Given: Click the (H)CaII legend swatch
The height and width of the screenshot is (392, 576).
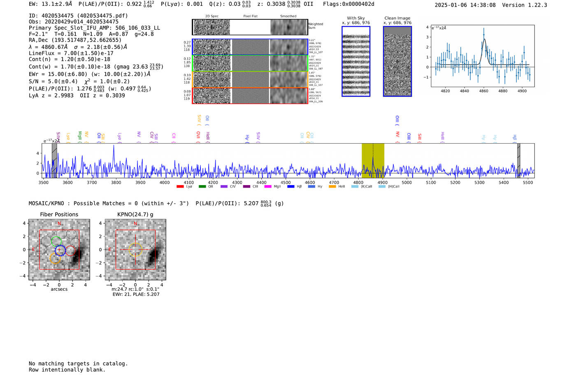Looking at the screenshot, I should 382,187.
